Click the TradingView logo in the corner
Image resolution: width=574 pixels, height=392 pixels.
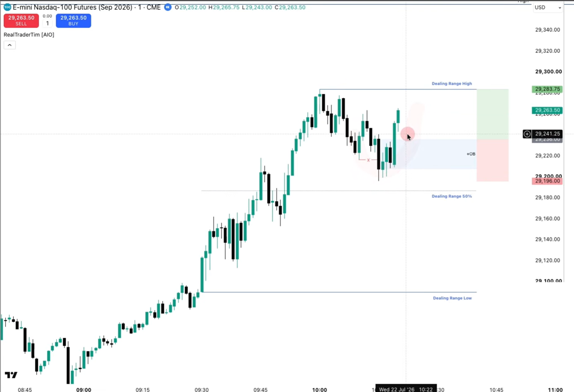pyautogui.click(x=11, y=375)
